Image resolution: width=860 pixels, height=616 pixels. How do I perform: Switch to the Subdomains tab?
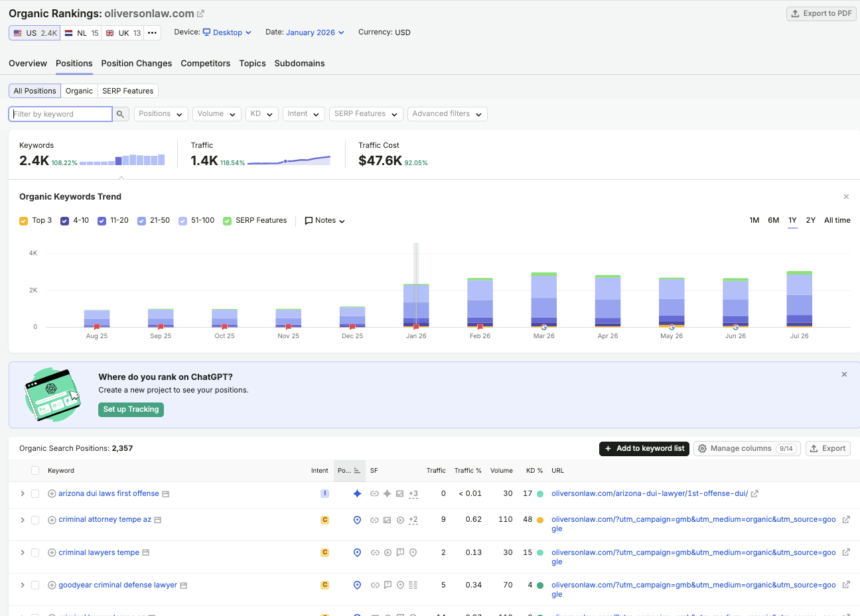pos(299,64)
